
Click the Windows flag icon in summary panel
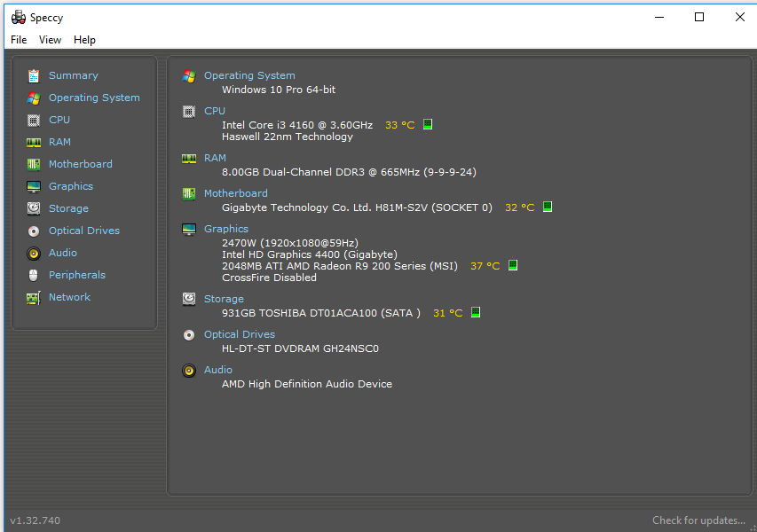pyautogui.click(x=189, y=75)
